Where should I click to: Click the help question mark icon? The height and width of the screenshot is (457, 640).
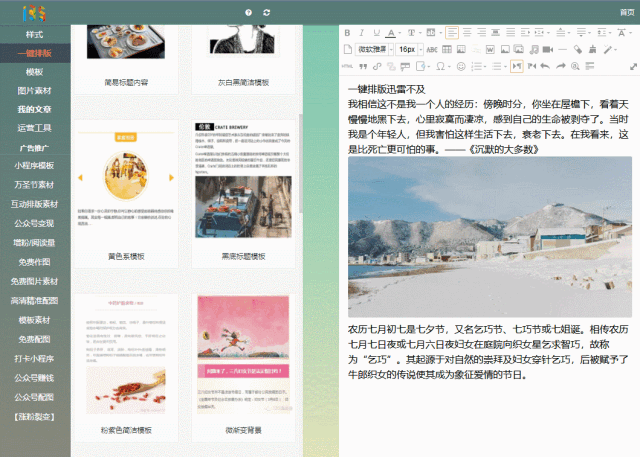[248, 12]
